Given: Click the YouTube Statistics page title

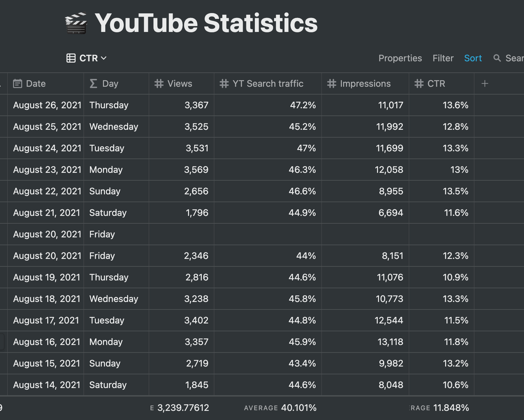Looking at the screenshot, I should click(207, 23).
